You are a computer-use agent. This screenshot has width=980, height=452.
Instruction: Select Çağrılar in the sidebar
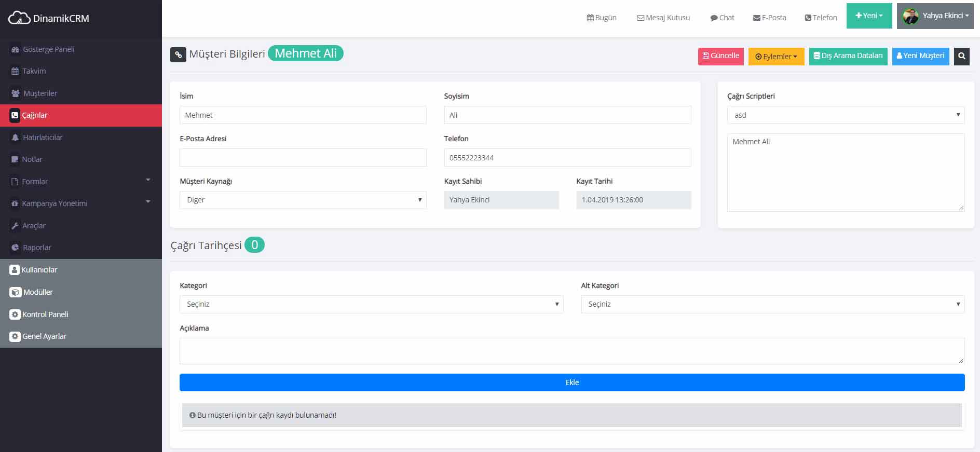(81, 115)
